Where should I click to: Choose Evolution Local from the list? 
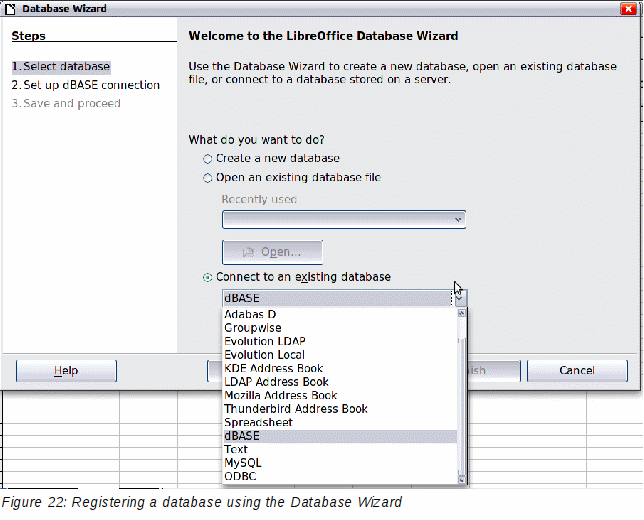click(x=340, y=355)
